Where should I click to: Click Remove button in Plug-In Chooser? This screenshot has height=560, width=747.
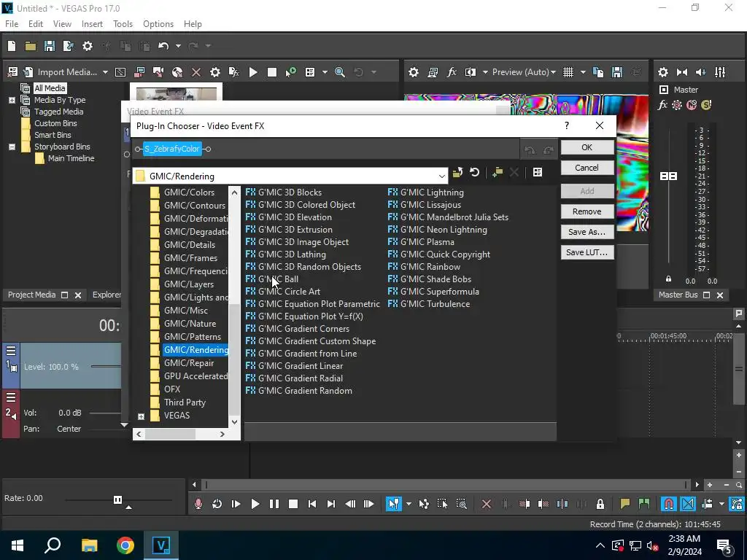[587, 211]
